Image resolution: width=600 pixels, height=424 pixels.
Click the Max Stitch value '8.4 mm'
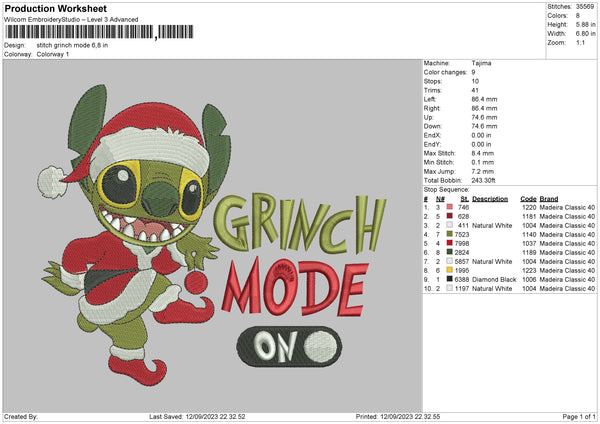coord(483,153)
